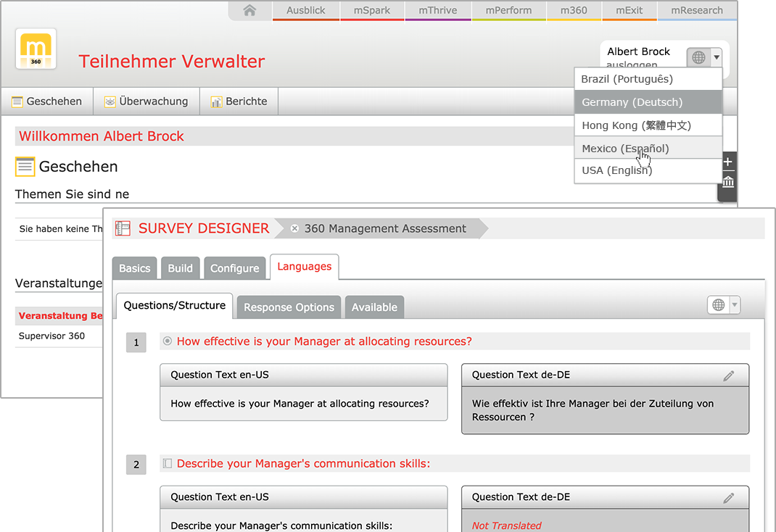Click the home icon in top navigation

click(249, 10)
